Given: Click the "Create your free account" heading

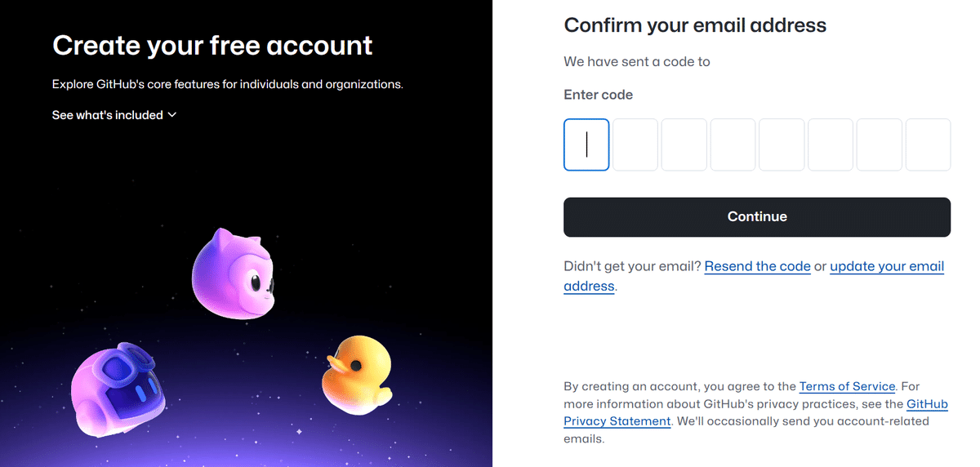Looking at the screenshot, I should click(x=212, y=45).
